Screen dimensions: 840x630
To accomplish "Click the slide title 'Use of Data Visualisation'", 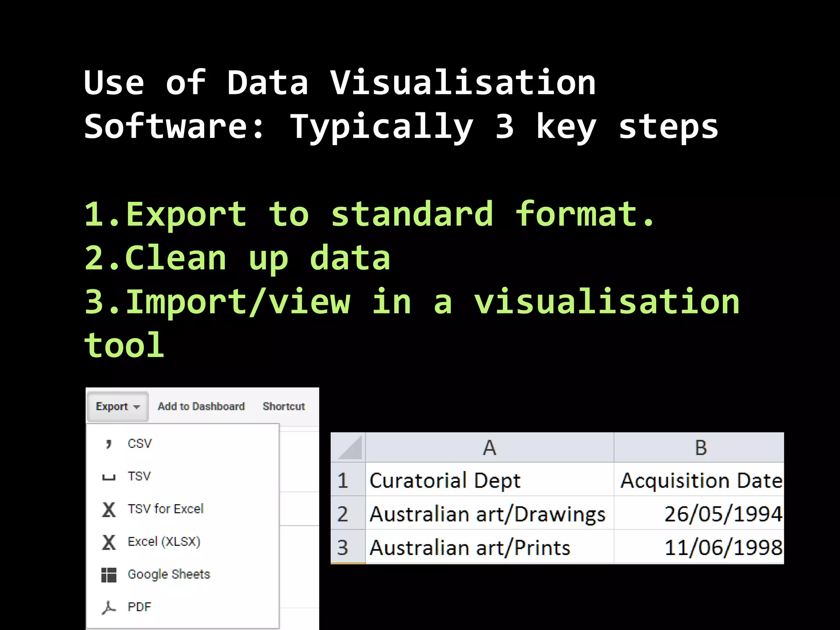I will tap(340, 82).
